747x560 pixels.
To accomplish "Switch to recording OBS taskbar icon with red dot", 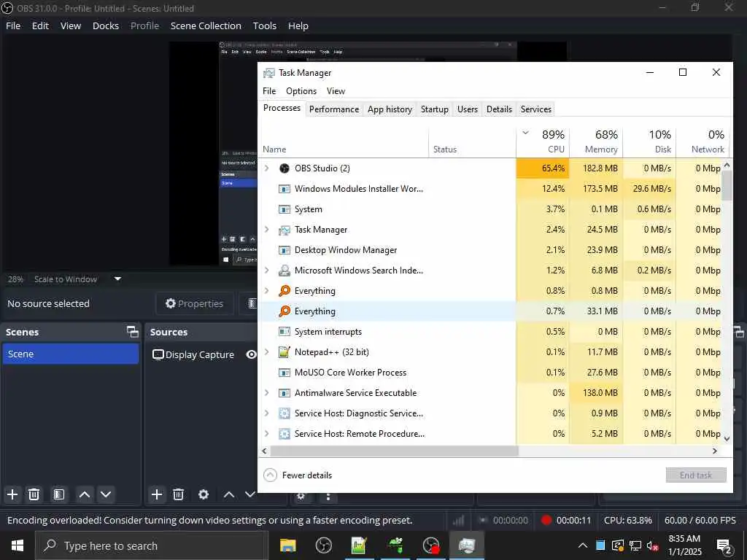I will [431, 545].
